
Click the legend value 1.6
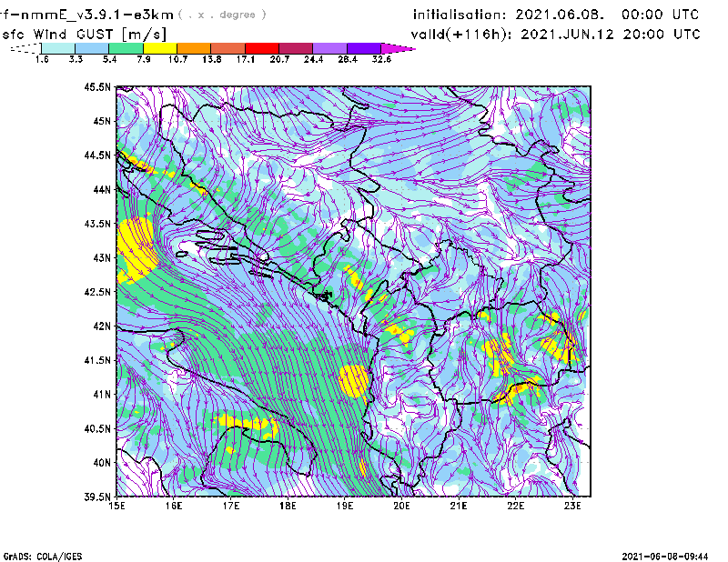point(42,59)
